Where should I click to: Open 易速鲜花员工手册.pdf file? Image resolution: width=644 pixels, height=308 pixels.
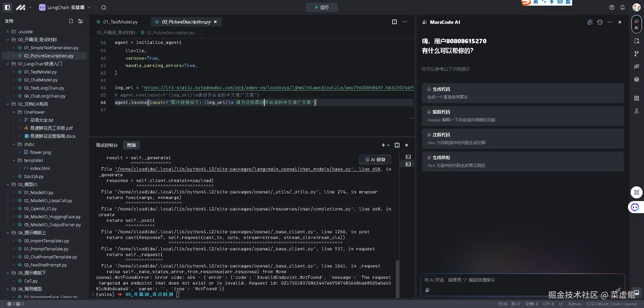coord(51,128)
